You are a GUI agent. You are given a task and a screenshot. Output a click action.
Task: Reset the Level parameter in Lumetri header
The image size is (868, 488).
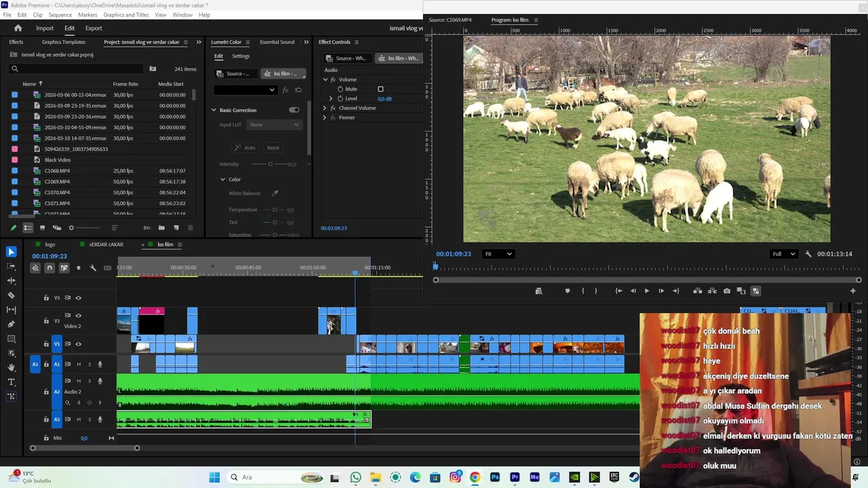tap(298, 89)
